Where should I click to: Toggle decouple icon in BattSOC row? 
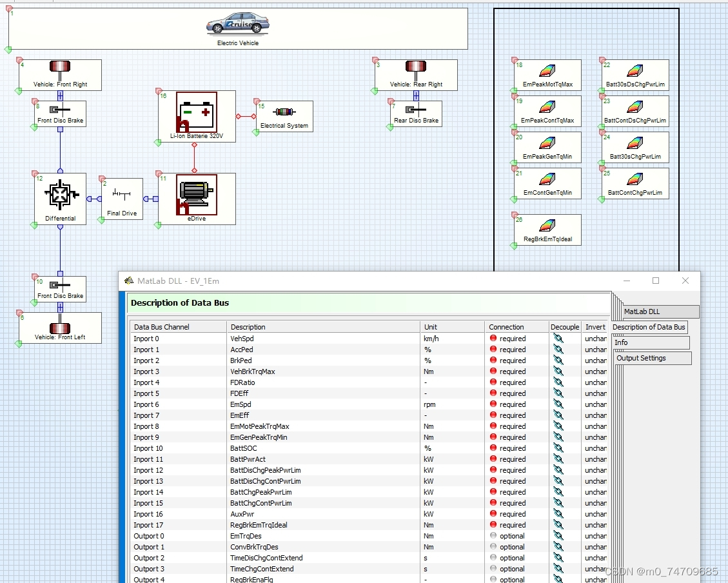(558, 448)
